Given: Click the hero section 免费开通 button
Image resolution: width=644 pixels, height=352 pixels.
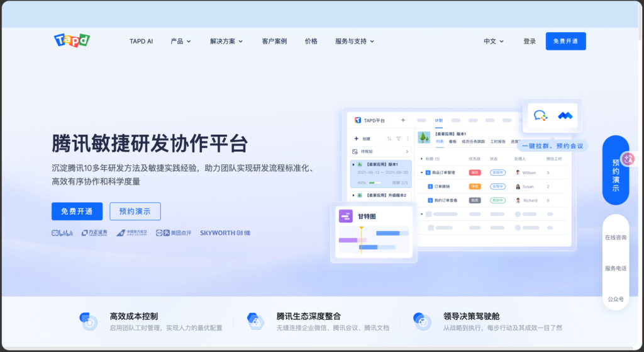Looking at the screenshot, I should (77, 212).
